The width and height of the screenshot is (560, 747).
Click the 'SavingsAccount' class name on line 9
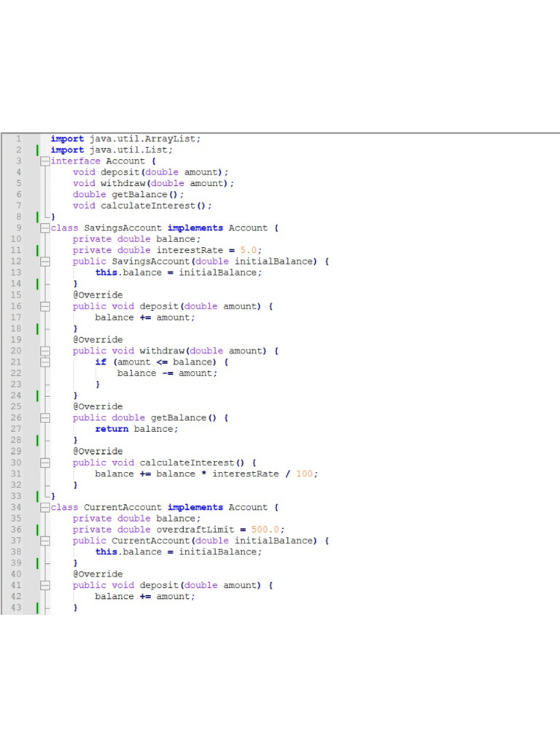122,228
